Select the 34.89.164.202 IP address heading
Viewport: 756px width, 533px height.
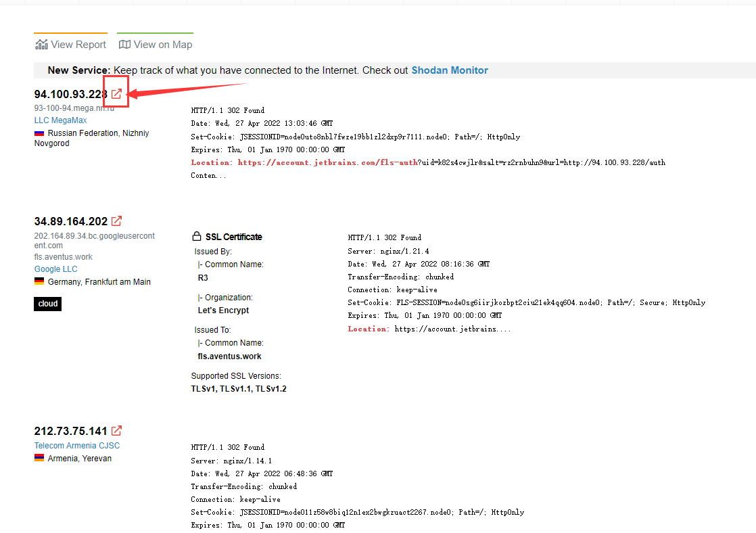pos(70,221)
